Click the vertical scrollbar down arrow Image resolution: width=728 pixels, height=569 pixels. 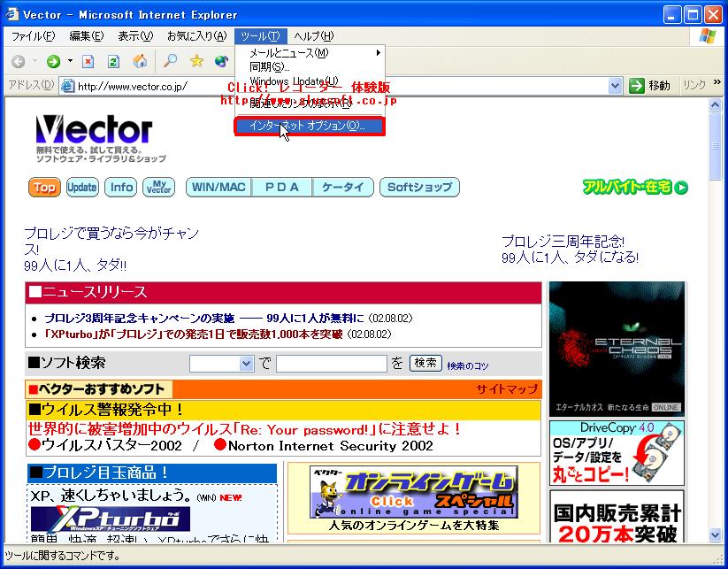[x=715, y=535]
